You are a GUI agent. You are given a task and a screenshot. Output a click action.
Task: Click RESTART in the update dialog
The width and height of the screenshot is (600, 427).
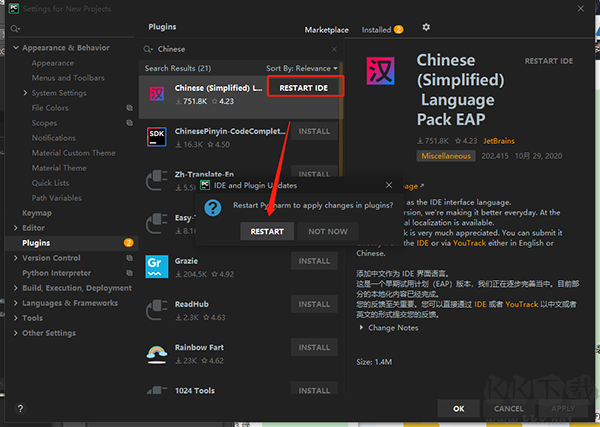267,231
